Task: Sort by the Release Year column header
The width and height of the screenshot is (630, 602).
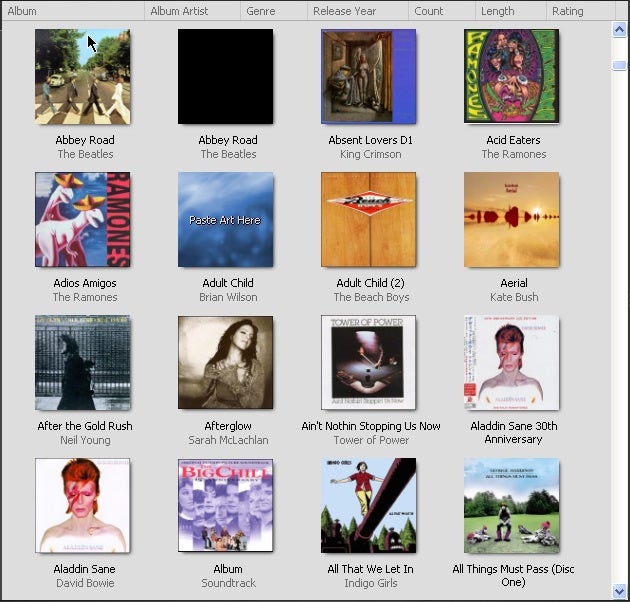Action: click(358, 11)
